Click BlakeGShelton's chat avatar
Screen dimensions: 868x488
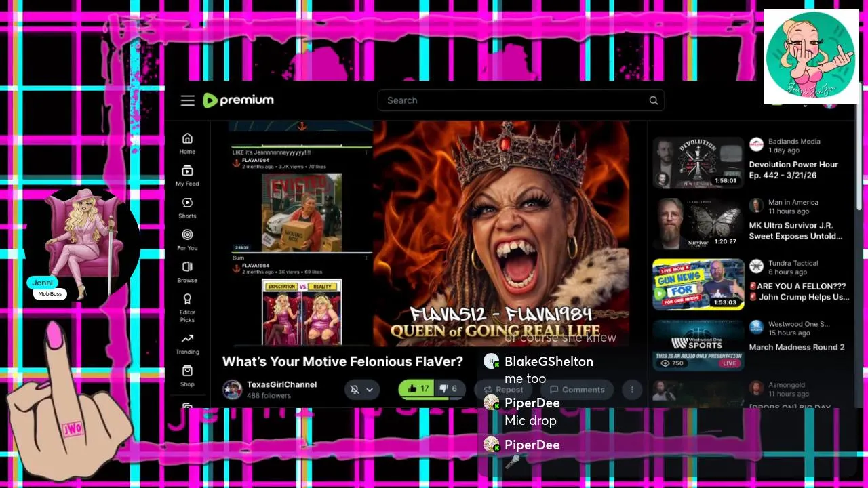coord(491,362)
